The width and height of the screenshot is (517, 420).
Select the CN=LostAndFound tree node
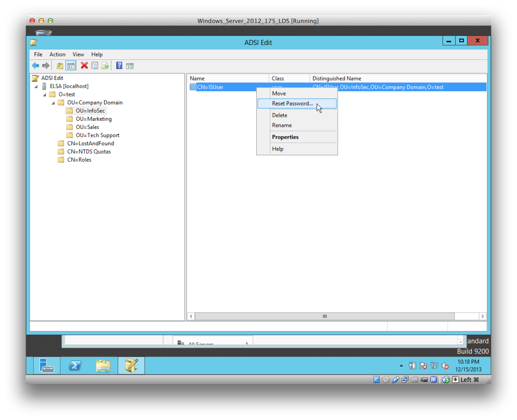coord(90,143)
